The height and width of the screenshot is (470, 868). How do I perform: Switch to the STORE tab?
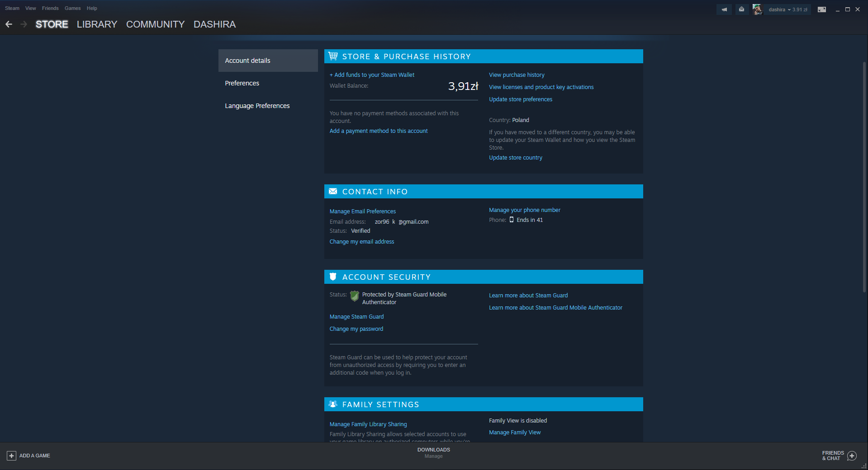52,24
